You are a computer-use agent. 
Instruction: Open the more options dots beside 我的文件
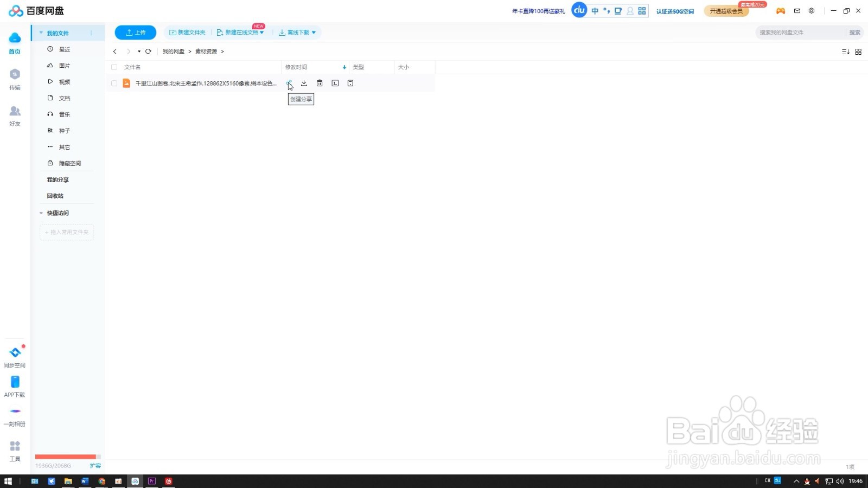click(91, 33)
